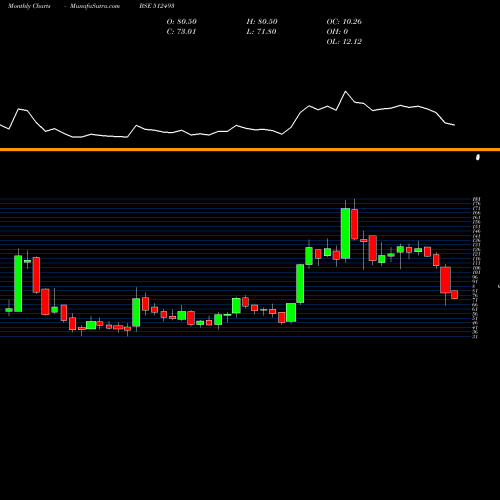Click the Monthly Charts title text

pyautogui.click(x=29, y=6)
